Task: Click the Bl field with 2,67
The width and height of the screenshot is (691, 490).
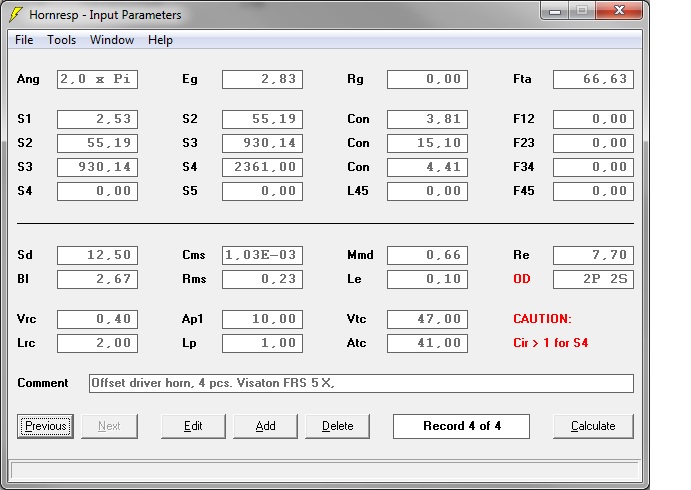Action: pyautogui.click(x=97, y=279)
